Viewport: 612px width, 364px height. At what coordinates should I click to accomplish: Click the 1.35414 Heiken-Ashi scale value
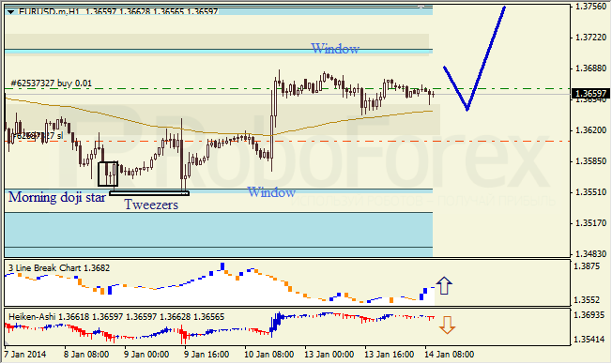(x=589, y=340)
